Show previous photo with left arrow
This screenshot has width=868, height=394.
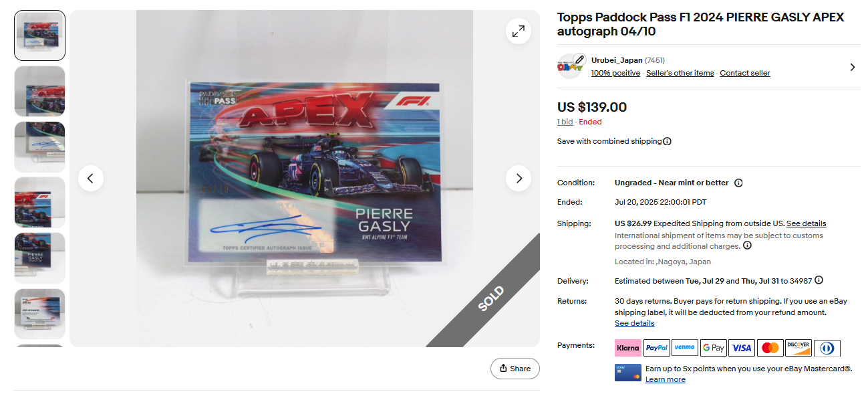coord(91,179)
